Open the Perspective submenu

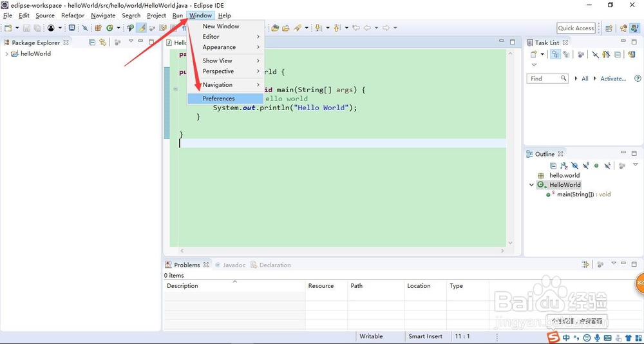pyautogui.click(x=225, y=71)
